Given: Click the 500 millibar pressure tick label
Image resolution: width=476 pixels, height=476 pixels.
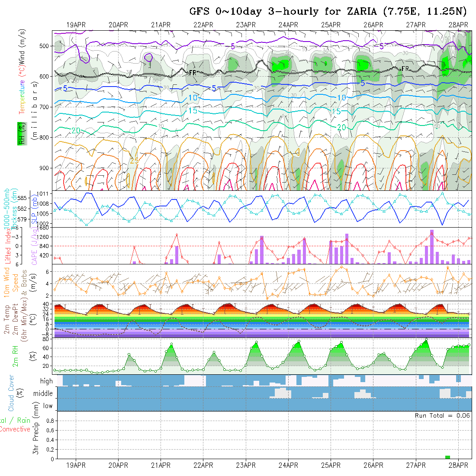Looking at the screenshot, I should (x=44, y=46).
